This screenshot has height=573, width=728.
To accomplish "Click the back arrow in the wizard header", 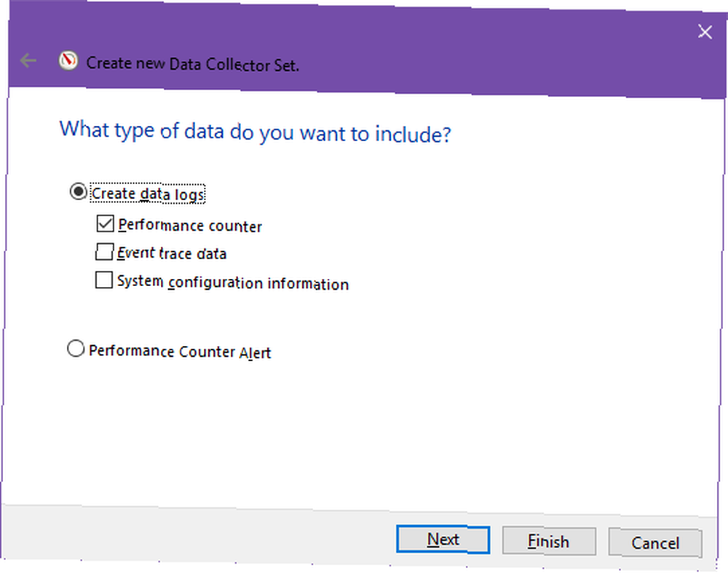I will click(x=28, y=60).
